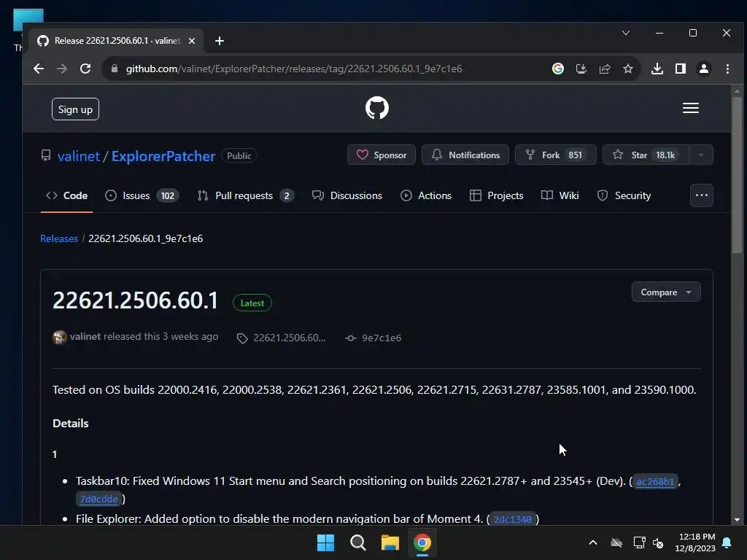Screen dimensions: 747x560
Task: Click page vertical scrollbar thumb
Action: (x=737, y=175)
